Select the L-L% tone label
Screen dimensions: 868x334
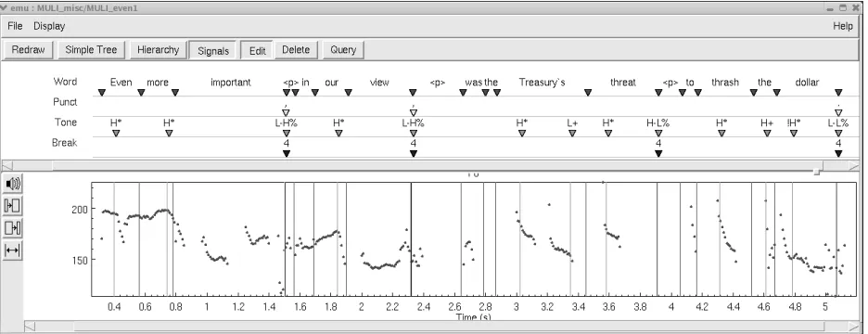(837, 123)
